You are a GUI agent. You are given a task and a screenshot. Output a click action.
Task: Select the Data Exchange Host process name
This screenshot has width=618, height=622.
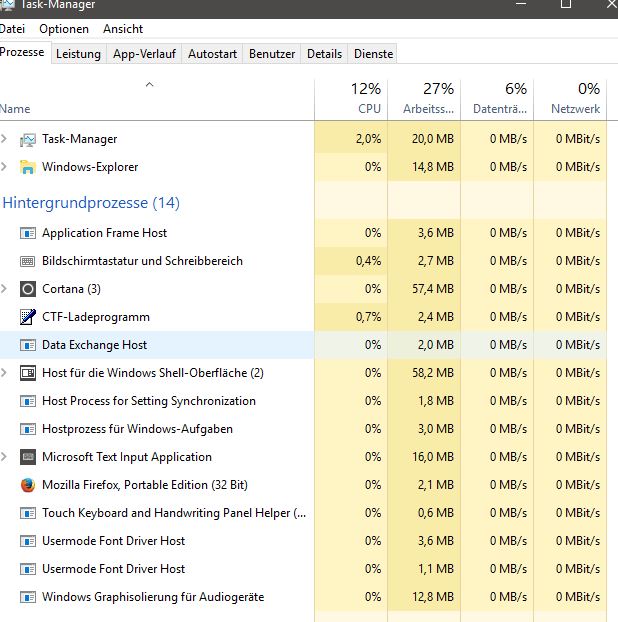[94, 345]
